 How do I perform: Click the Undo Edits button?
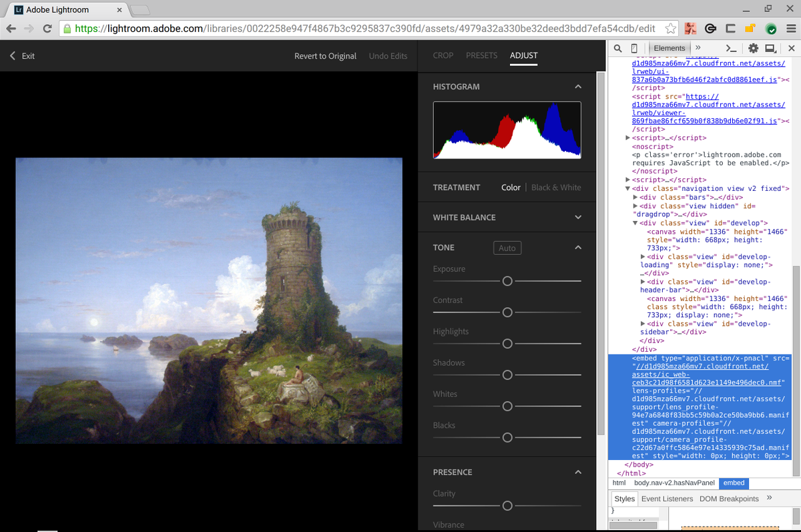[x=388, y=56]
